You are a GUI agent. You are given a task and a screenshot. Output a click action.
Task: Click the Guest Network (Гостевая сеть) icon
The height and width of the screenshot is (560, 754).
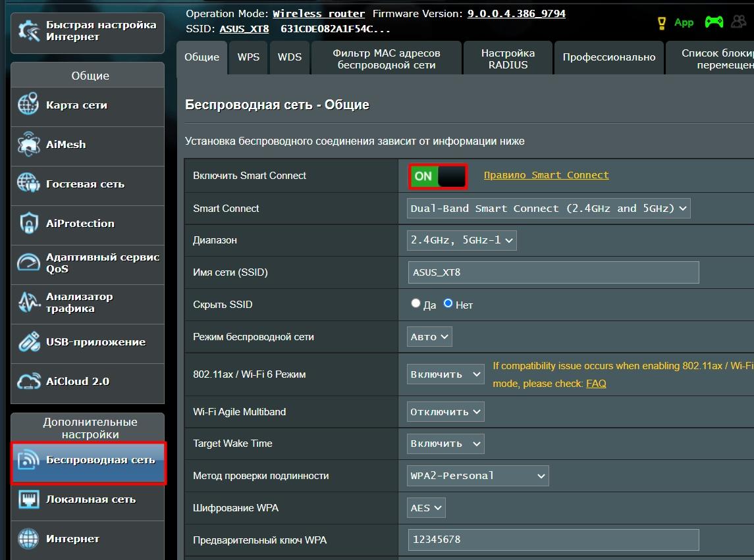[x=28, y=184]
